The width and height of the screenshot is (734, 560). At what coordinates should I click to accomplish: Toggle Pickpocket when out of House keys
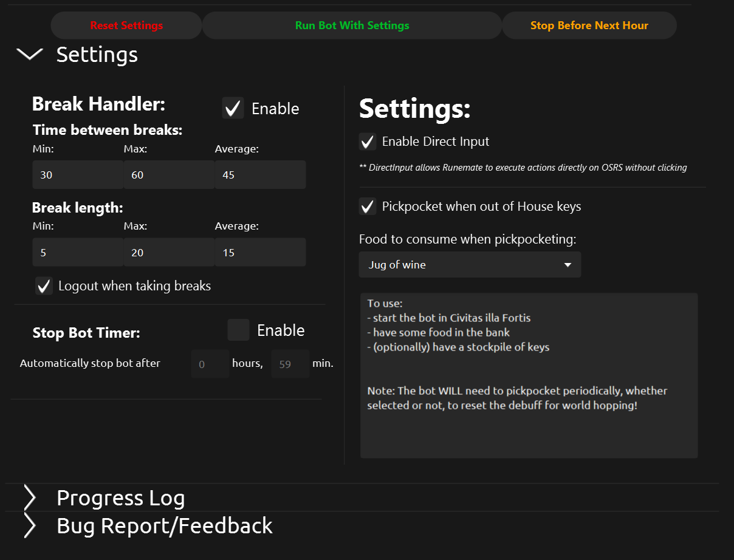pos(368,207)
